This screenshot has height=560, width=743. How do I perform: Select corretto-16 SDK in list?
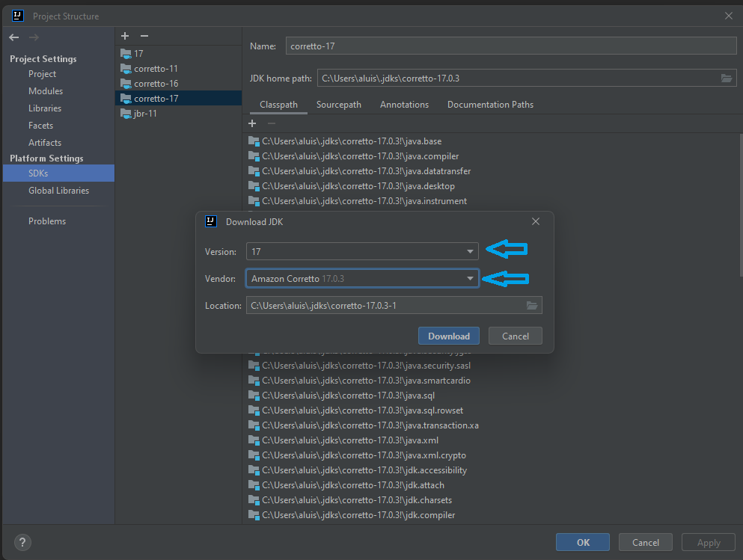tap(178, 84)
